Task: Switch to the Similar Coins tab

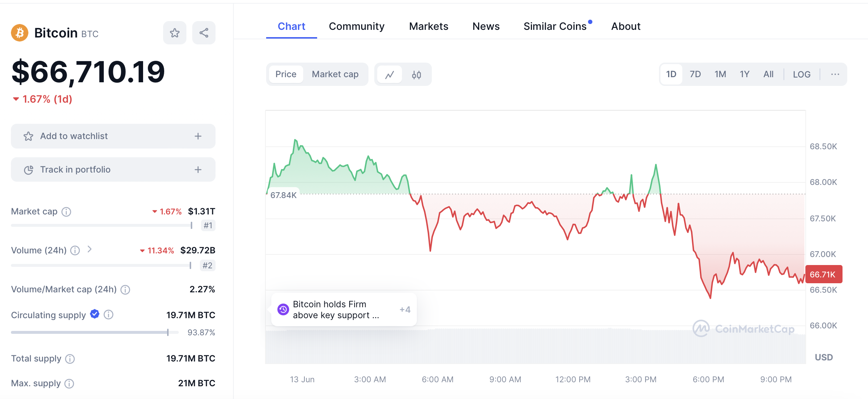Action: tap(555, 27)
